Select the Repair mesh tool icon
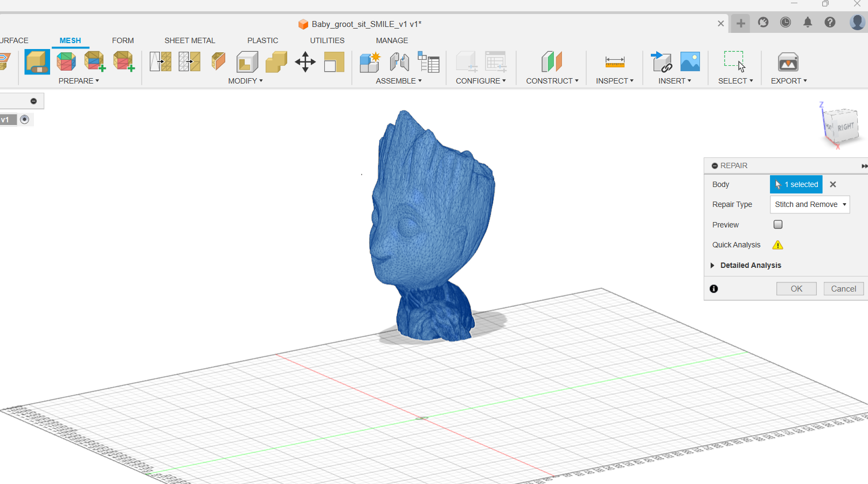The width and height of the screenshot is (868, 484). coord(37,61)
